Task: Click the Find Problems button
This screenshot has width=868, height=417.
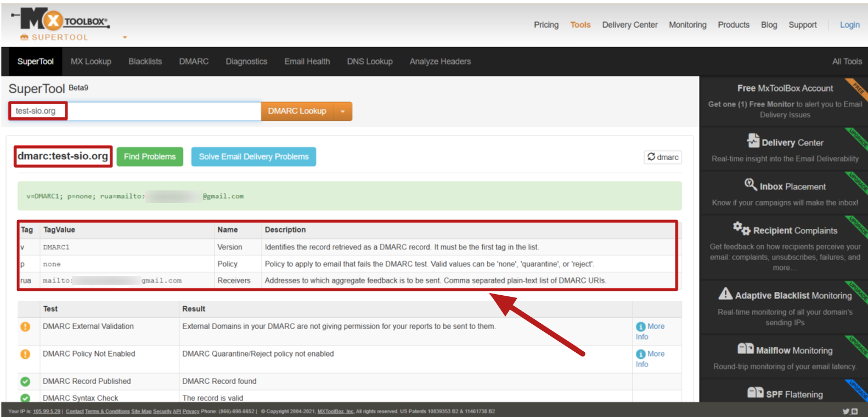Action: tap(150, 156)
